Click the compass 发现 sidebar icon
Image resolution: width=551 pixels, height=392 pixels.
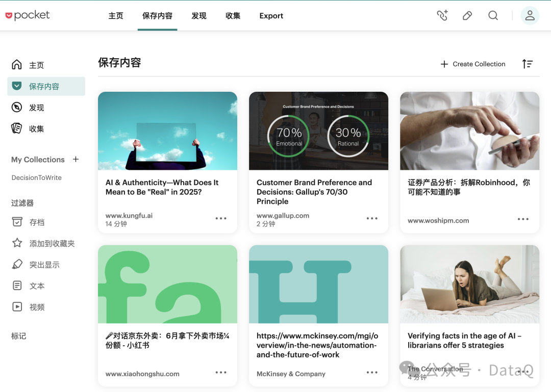click(x=16, y=107)
